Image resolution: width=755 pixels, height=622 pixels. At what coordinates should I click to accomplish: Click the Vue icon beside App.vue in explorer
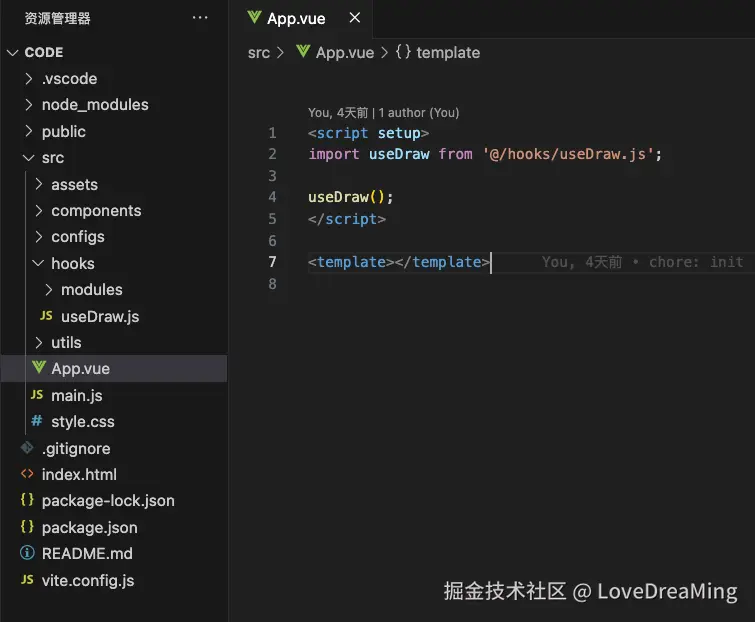(39, 368)
